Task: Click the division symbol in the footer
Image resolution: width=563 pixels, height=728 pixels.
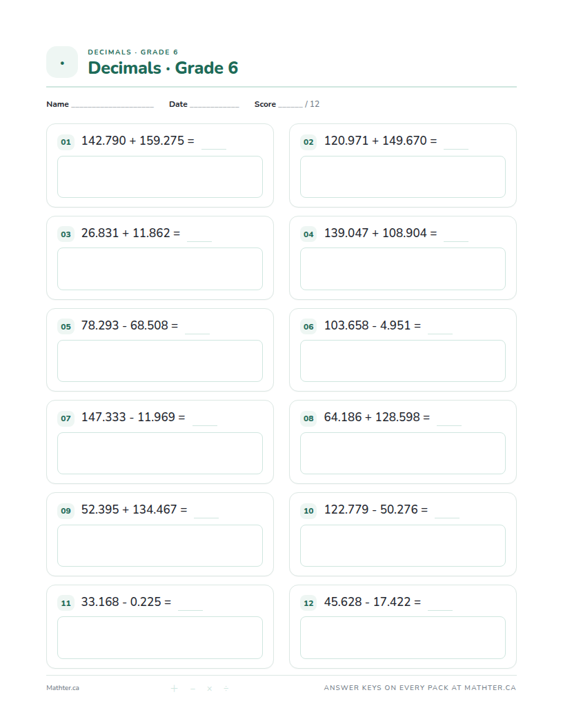Action: 226,689
